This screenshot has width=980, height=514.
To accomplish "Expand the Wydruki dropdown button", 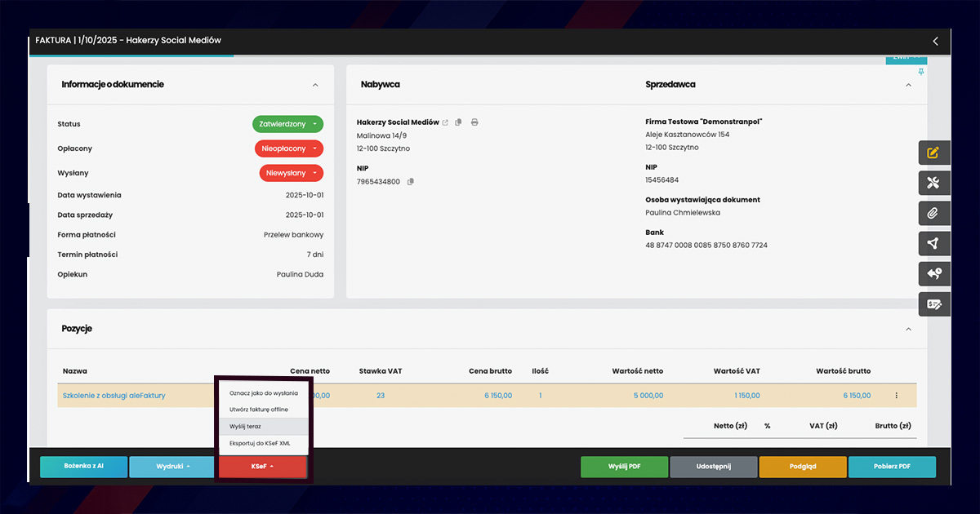I will [x=171, y=467].
